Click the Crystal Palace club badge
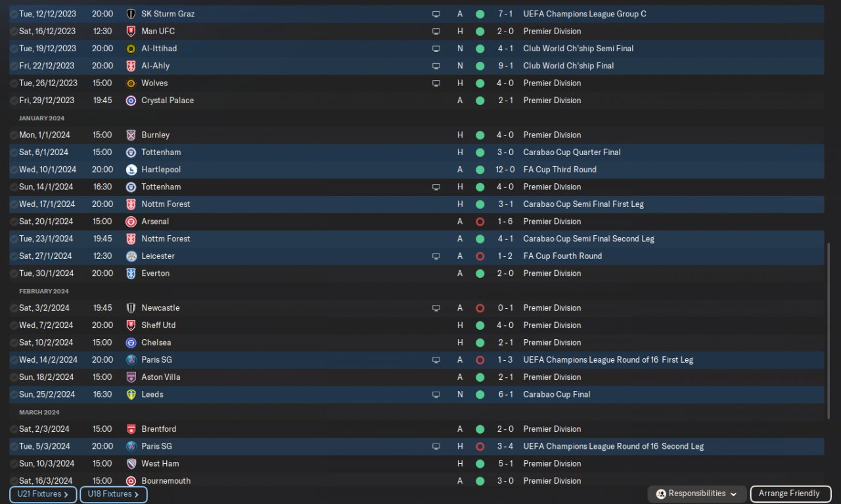The height and width of the screenshot is (504, 841). click(131, 101)
